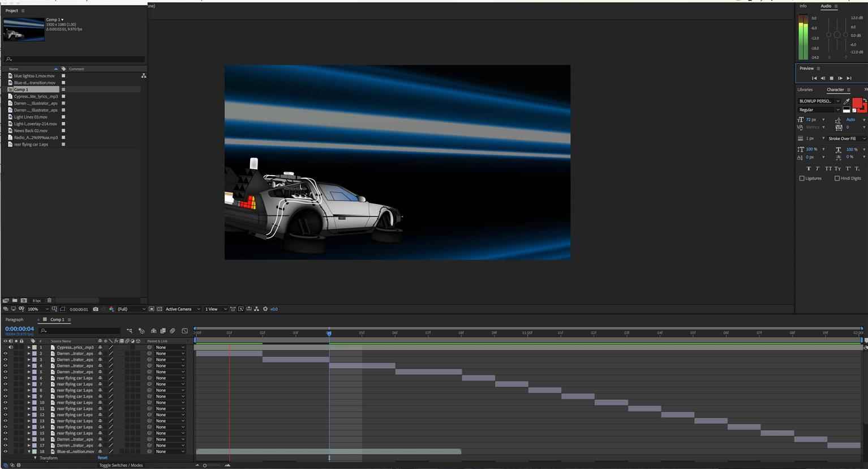Delete selected project item with trash icon

click(x=49, y=300)
